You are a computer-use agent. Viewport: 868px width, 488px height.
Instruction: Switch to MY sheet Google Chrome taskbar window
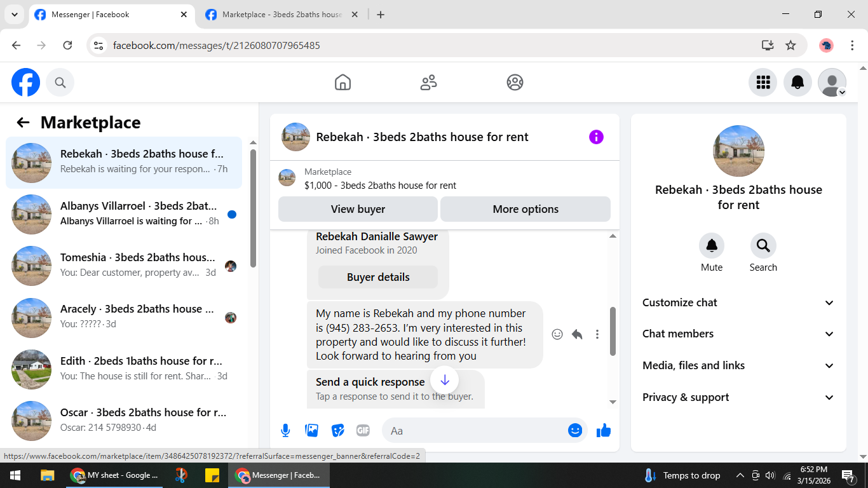[x=115, y=475]
